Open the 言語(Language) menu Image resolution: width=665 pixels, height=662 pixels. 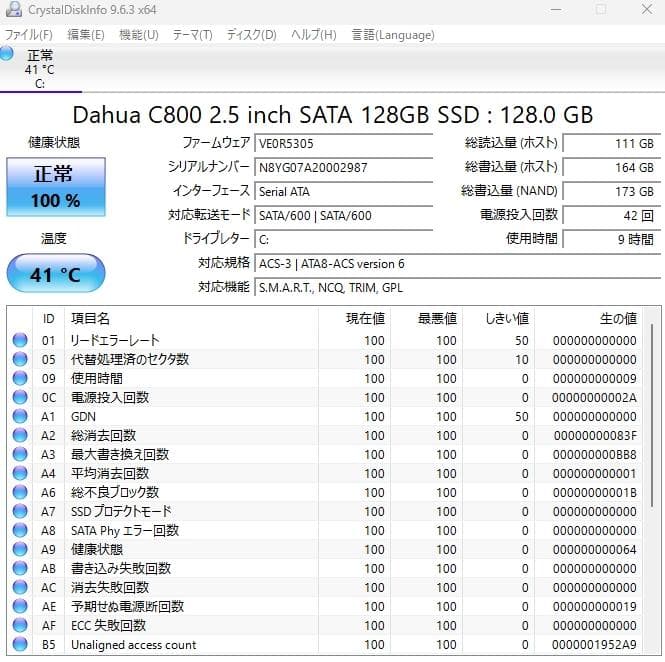pyautogui.click(x=393, y=35)
